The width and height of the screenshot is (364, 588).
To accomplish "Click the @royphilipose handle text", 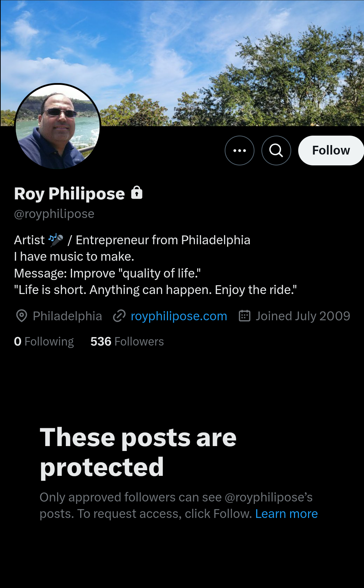I will tap(54, 214).
